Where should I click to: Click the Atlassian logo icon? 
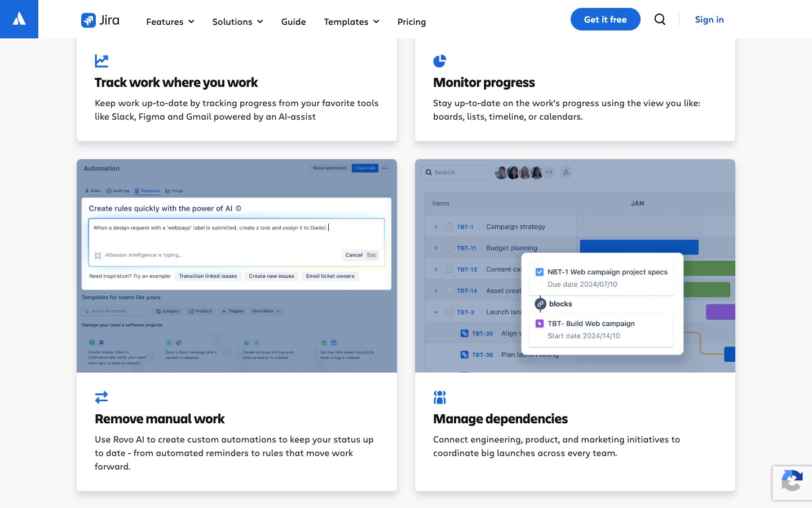(19, 19)
